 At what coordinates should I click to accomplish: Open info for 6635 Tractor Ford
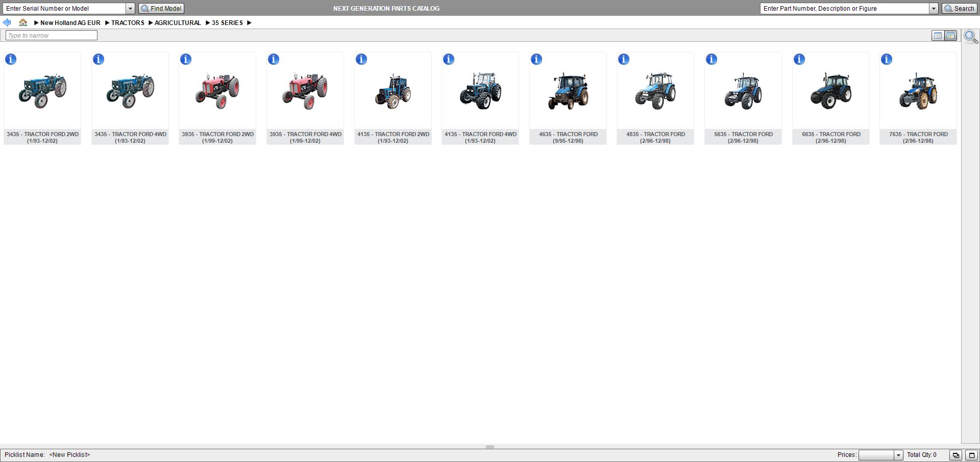coord(799,59)
